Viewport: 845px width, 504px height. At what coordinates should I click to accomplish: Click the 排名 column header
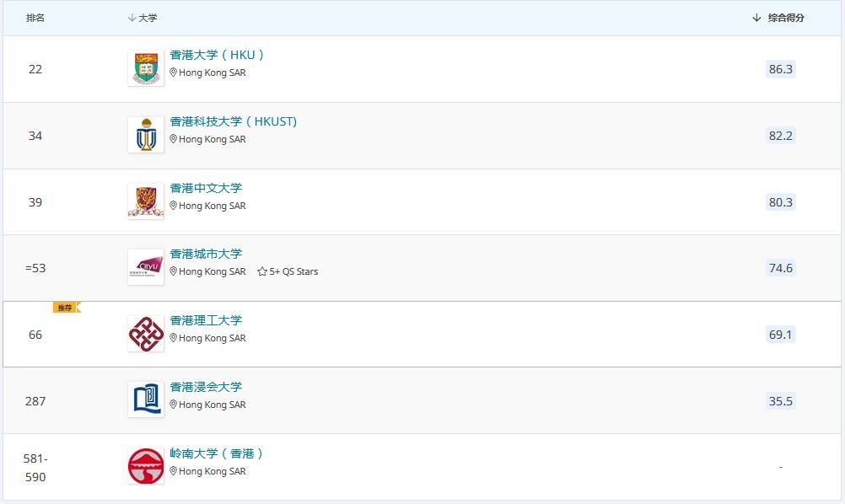35,18
